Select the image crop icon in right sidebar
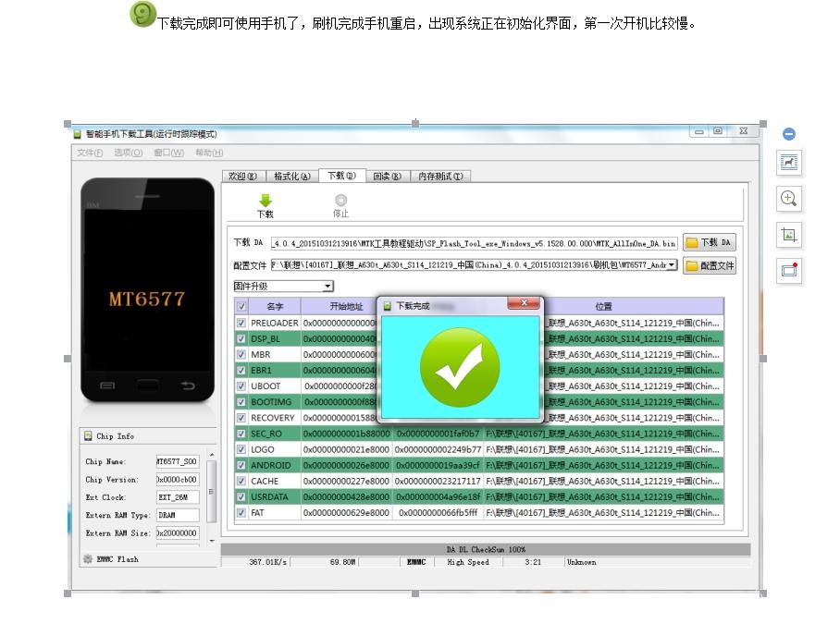Image resolution: width=840 pixels, height=624 pixels. pyautogui.click(x=788, y=235)
